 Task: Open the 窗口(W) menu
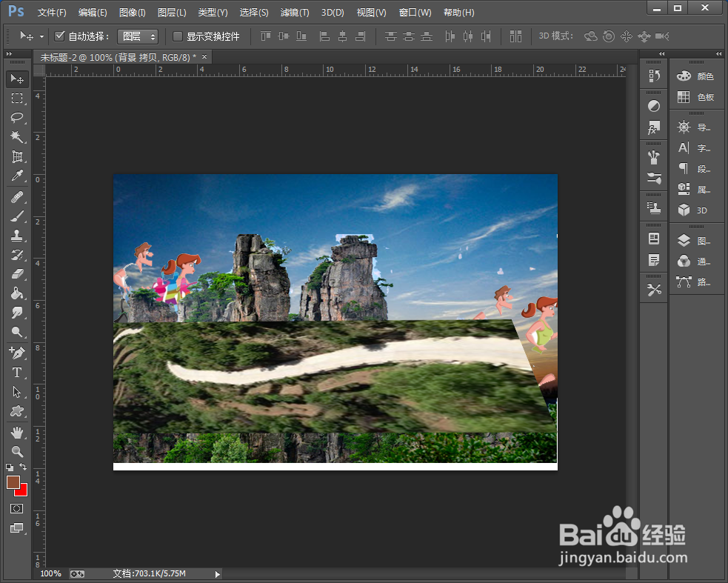tap(415, 13)
